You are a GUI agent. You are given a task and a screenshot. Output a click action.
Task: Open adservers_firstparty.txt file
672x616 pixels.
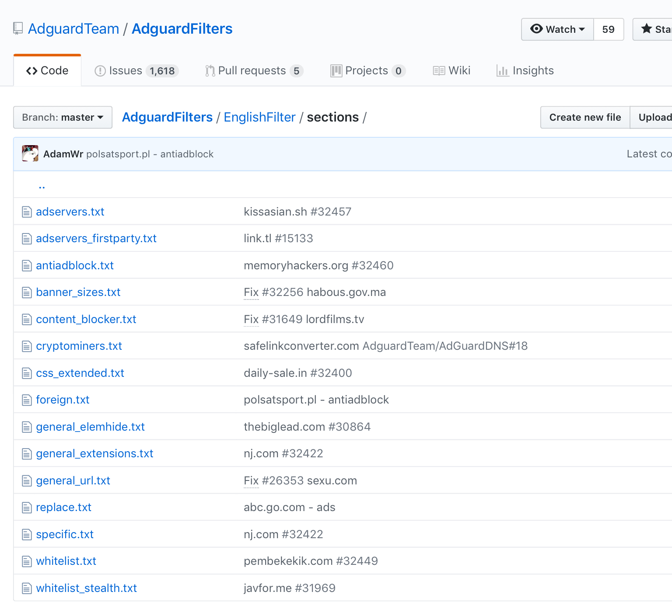[x=96, y=239]
